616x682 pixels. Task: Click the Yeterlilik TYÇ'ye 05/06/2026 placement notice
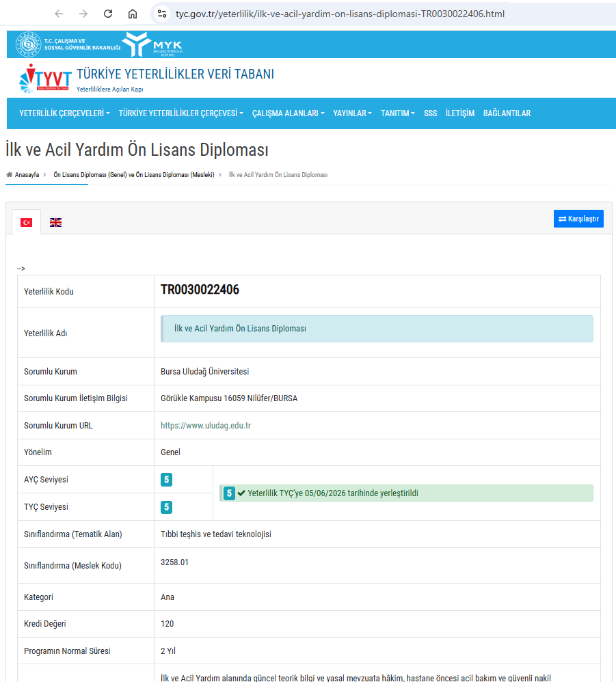click(x=406, y=493)
